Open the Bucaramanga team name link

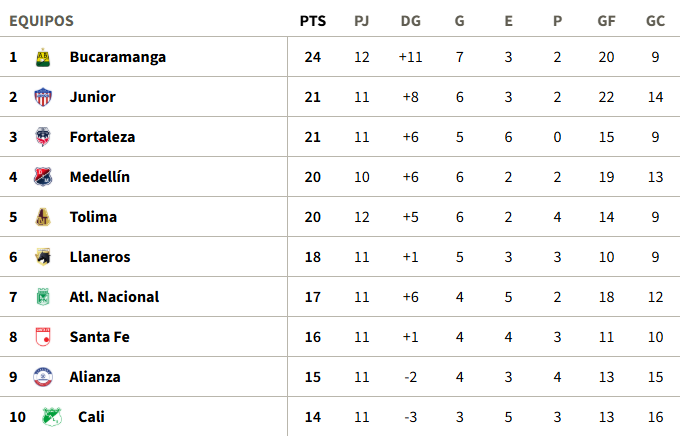[x=117, y=57]
